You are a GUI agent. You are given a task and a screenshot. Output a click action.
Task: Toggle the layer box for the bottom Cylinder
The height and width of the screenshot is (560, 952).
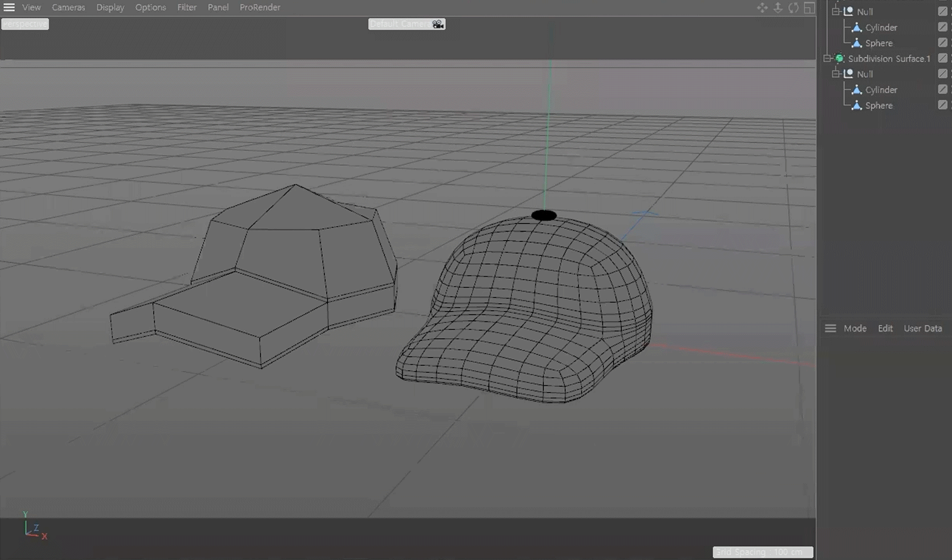942,89
